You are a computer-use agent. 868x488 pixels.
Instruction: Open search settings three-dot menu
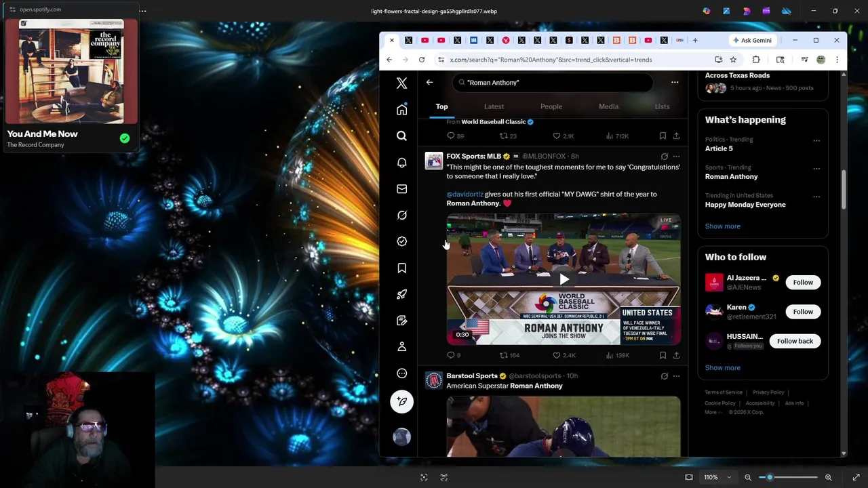(x=675, y=83)
